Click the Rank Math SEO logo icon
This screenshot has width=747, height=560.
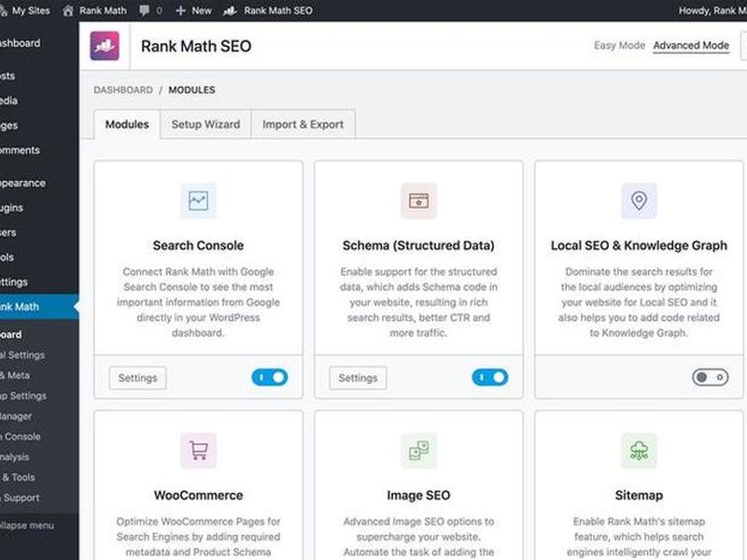pos(105,46)
